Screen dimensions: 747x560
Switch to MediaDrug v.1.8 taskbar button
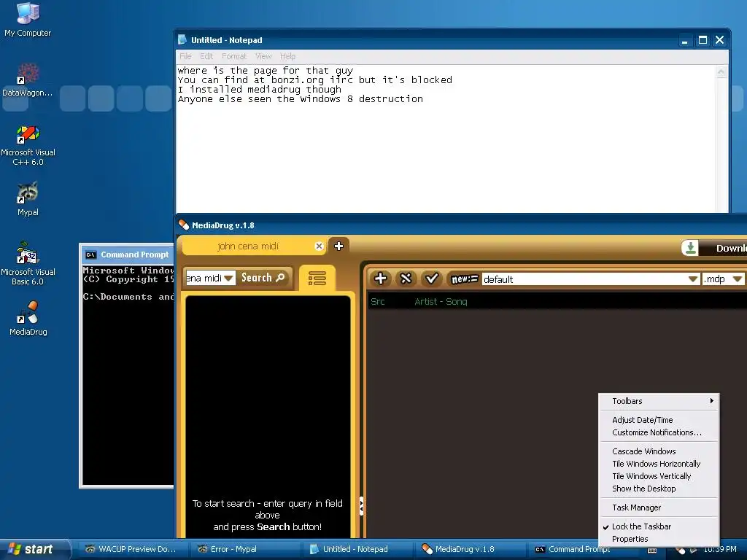coord(470,549)
